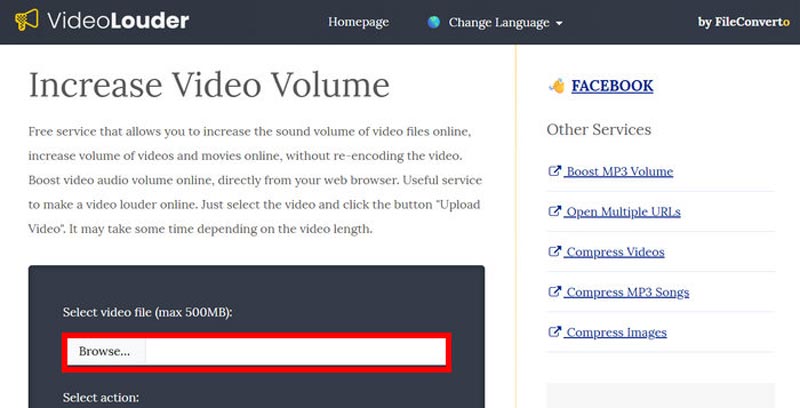This screenshot has width=800, height=408.
Task: Click the VideoLouder megaphone logo icon
Action: (28, 21)
